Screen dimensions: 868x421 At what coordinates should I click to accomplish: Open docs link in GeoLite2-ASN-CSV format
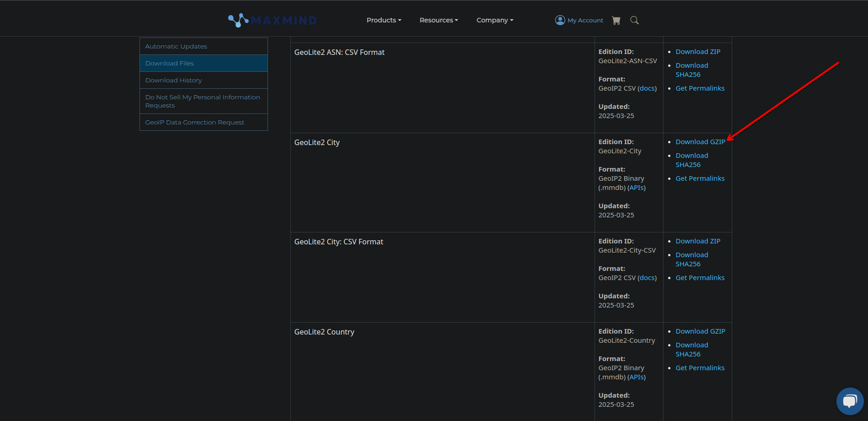(647, 88)
